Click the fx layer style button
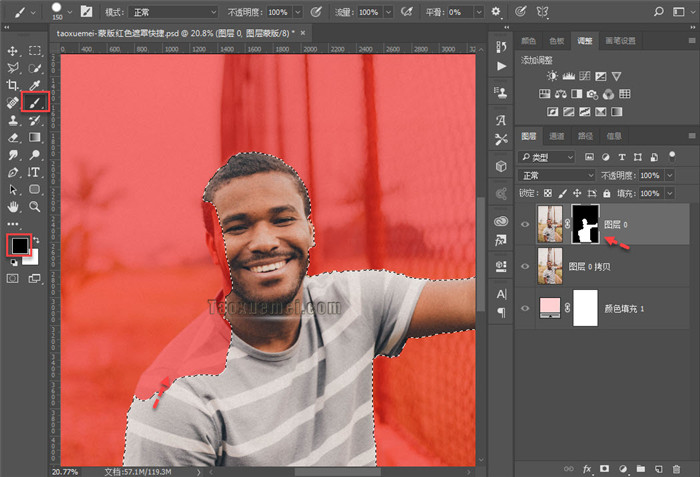Viewport: 700px width, 477px height. click(x=588, y=467)
